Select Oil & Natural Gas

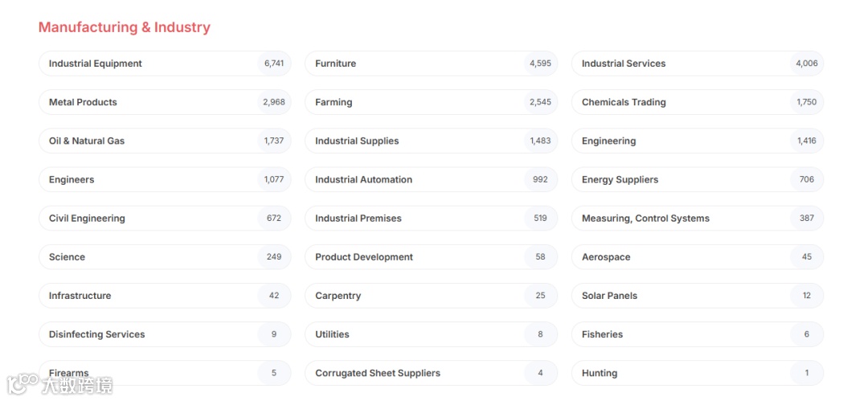[87, 141]
